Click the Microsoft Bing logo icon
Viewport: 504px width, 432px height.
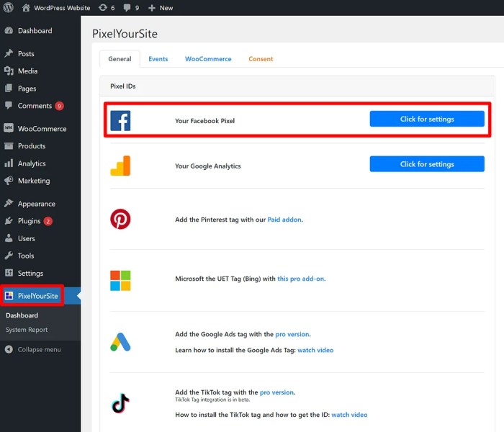click(120, 280)
